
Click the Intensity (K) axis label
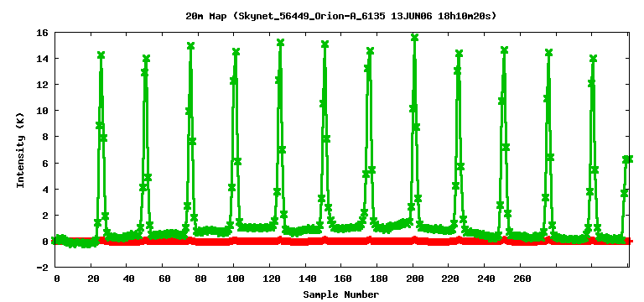pos(20,150)
